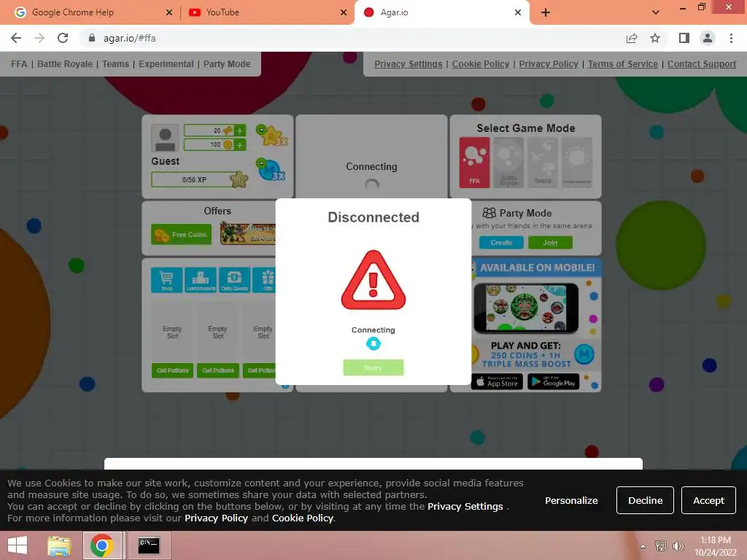Bookmark this page with the star icon
This screenshot has width=747, height=560.
point(655,38)
